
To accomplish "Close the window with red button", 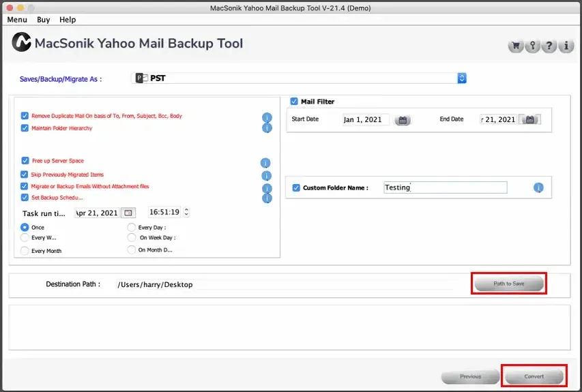I will [10, 7].
